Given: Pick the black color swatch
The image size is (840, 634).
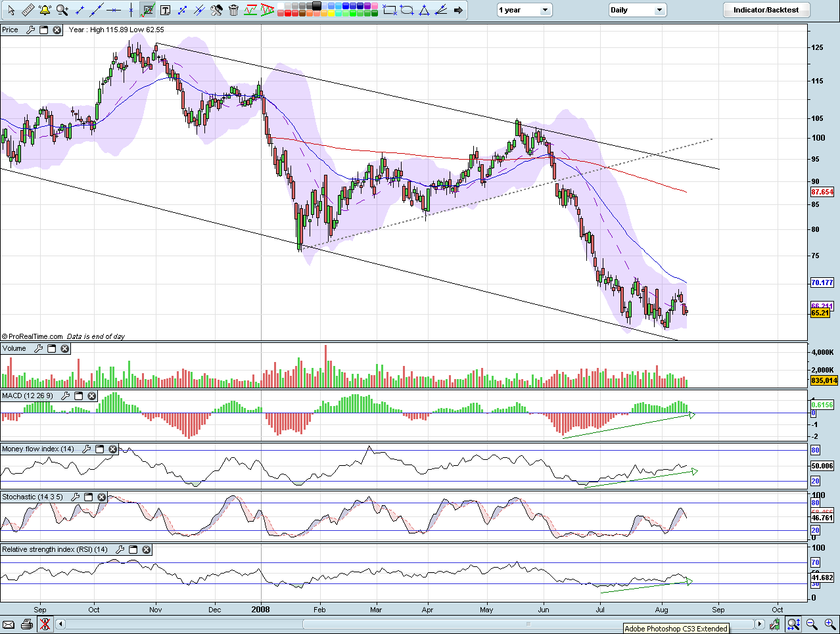Looking at the screenshot, I should (x=317, y=6).
